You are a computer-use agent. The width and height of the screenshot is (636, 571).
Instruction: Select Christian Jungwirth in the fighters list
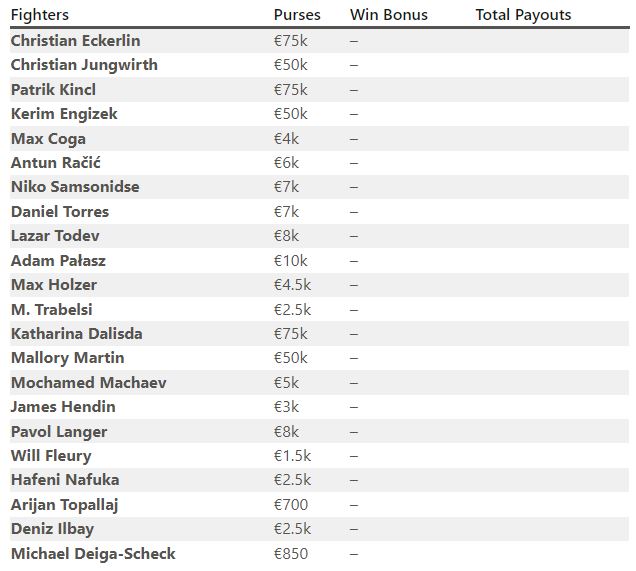(84, 65)
